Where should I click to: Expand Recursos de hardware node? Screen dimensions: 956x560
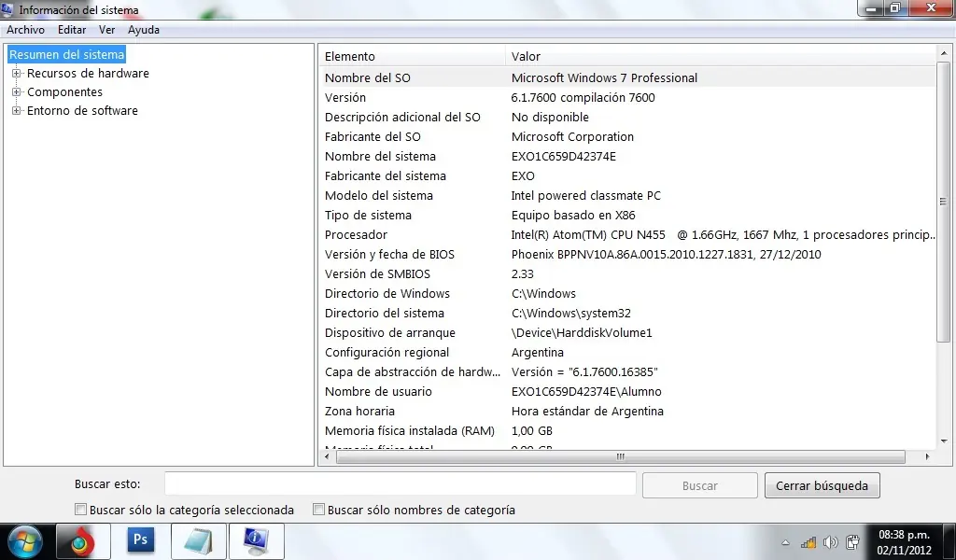17,73
